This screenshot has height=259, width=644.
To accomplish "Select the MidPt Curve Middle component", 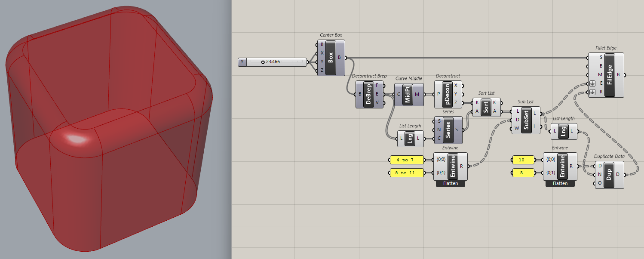I will (x=408, y=94).
